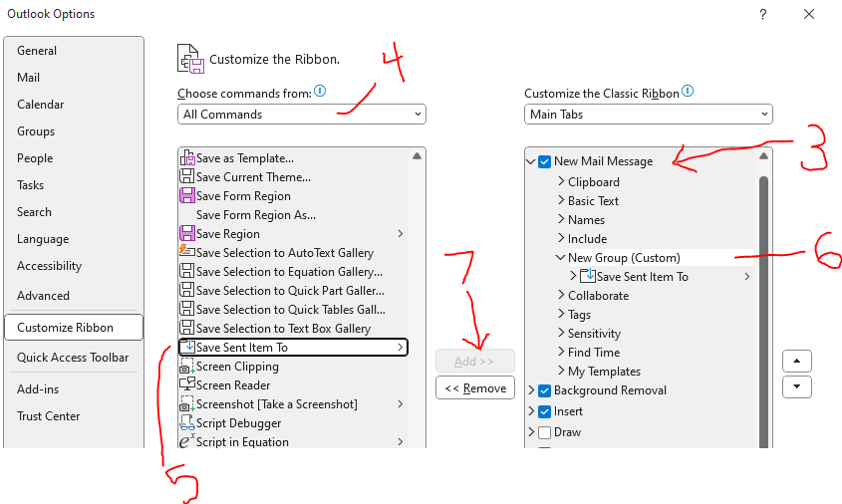Click the Script Debugger icon

(x=187, y=423)
